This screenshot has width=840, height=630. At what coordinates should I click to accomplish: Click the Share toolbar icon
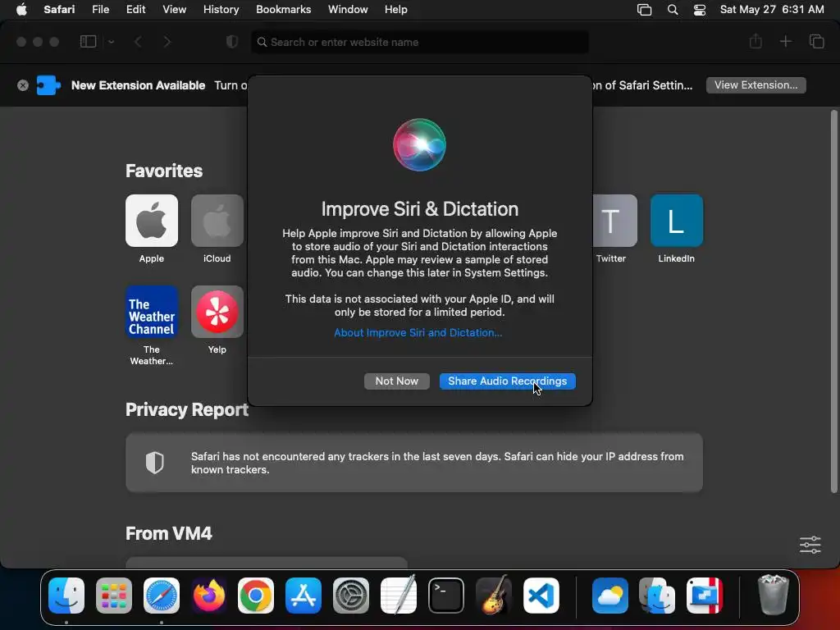[x=756, y=41]
